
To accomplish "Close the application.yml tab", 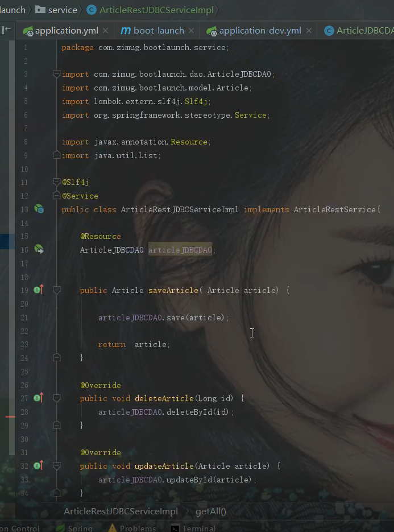I will (105, 31).
